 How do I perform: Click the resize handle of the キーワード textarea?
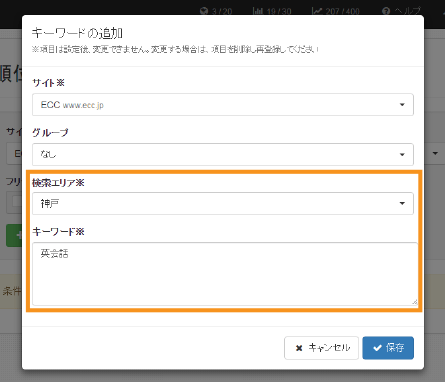coord(414,302)
